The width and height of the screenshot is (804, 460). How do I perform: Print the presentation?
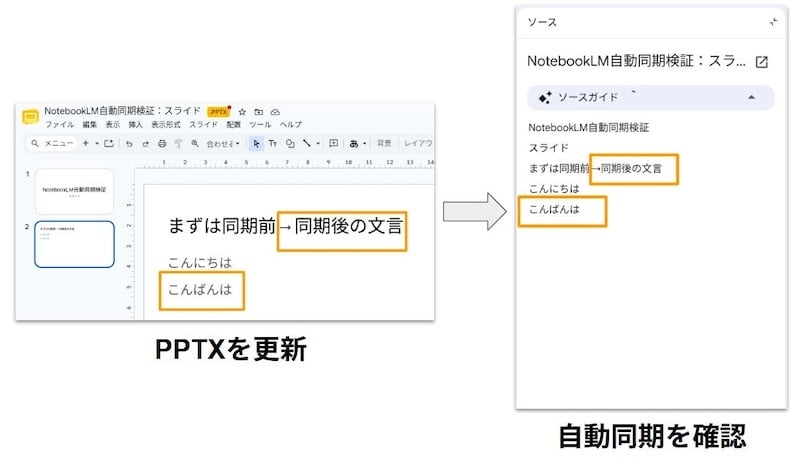click(x=162, y=144)
